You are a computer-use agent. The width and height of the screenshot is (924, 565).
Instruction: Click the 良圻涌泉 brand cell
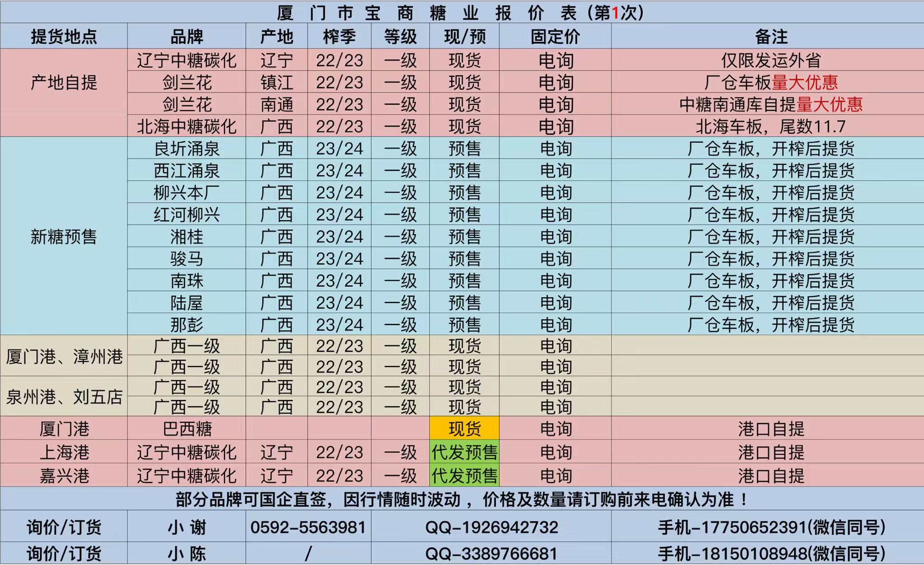[x=187, y=148]
